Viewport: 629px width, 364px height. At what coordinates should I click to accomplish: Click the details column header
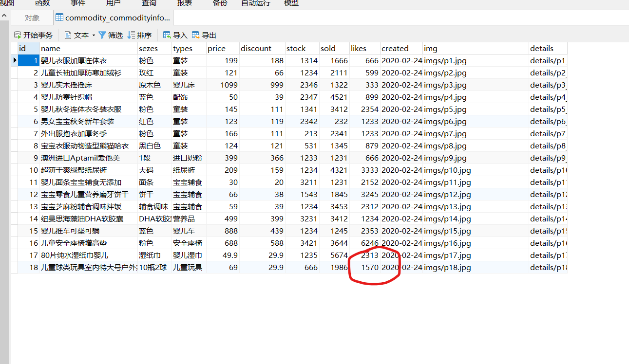[548, 48]
